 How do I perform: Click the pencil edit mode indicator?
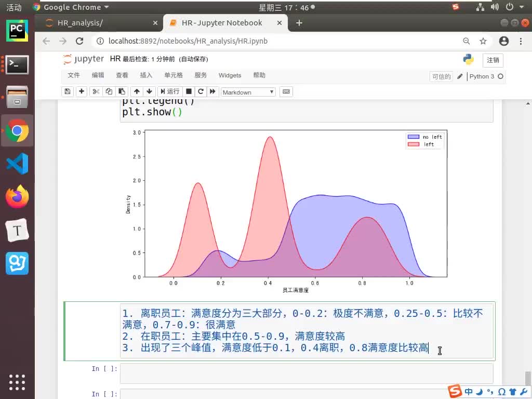460,76
